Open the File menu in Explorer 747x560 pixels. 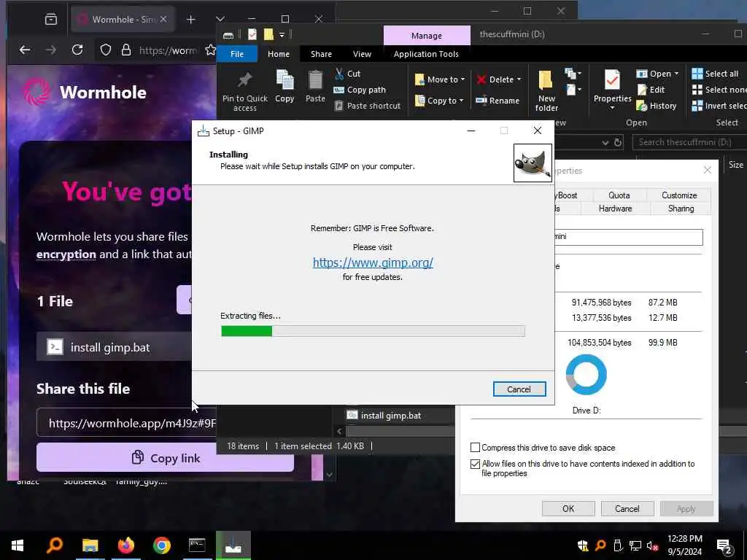click(x=237, y=54)
